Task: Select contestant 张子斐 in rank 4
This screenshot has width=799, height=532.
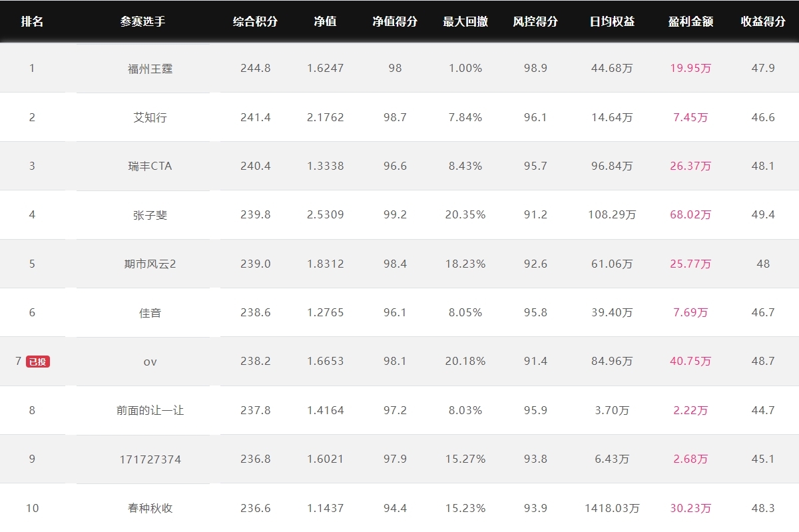Action: (150, 214)
